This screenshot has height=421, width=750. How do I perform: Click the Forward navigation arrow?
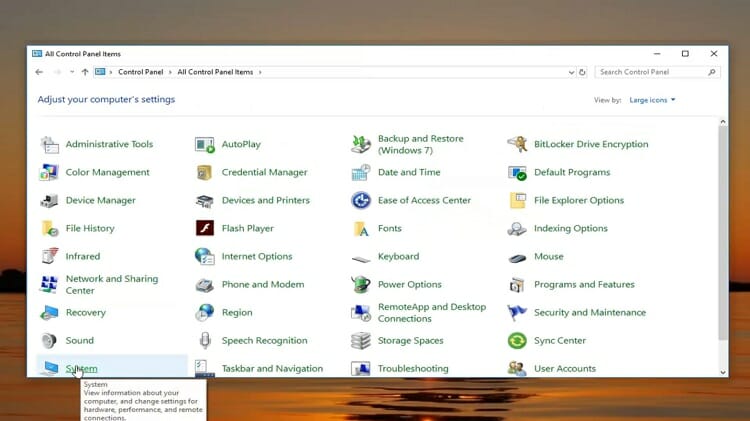(57, 72)
